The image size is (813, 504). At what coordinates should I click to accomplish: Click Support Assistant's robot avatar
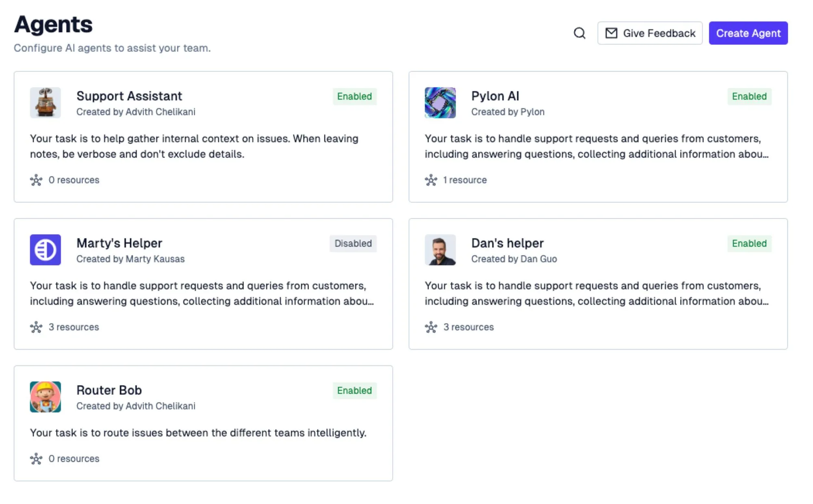pyautogui.click(x=46, y=102)
